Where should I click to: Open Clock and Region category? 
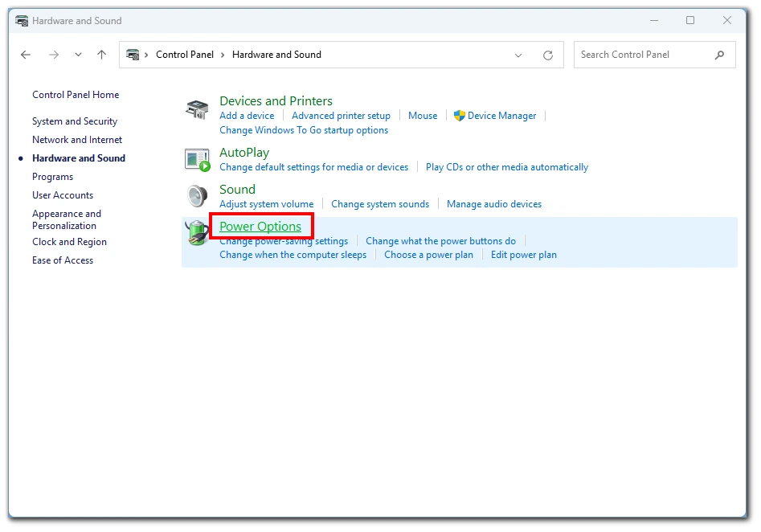click(69, 242)
